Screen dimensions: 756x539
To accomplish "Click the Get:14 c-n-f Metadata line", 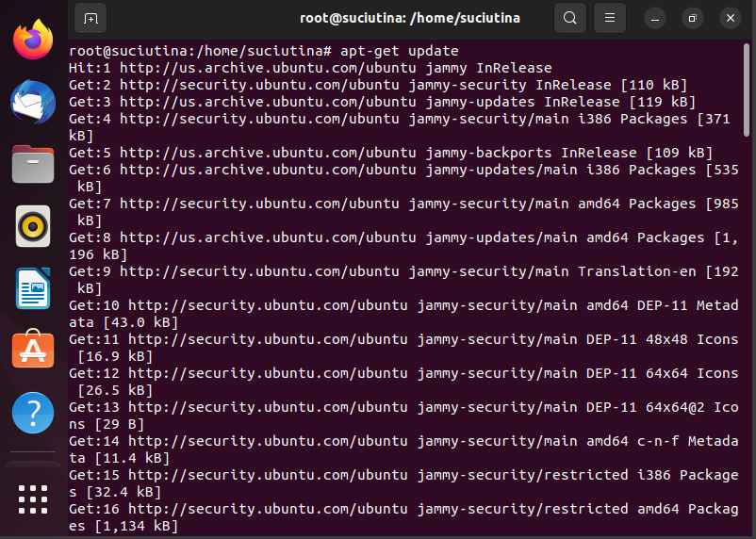I will (403, 449).
